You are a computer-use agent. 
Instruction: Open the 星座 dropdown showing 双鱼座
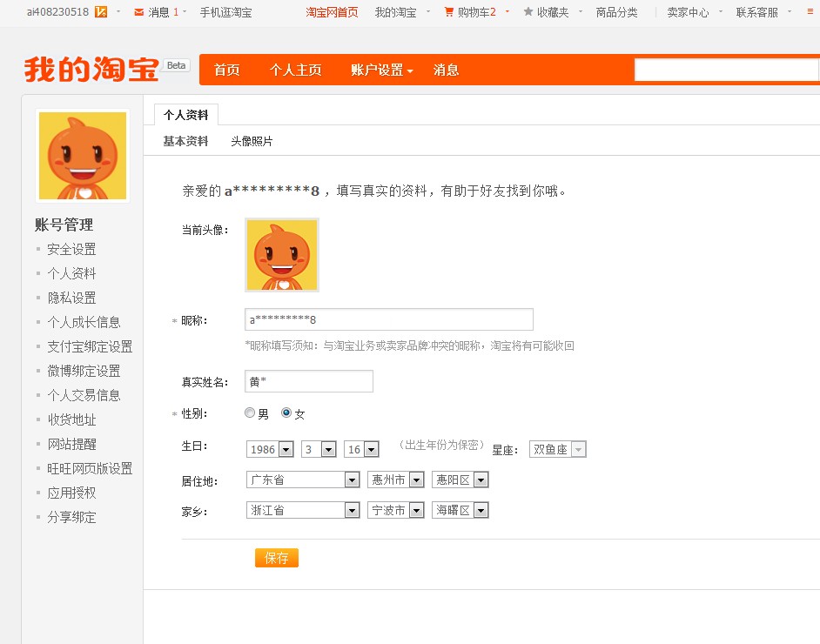click(557, 449)
